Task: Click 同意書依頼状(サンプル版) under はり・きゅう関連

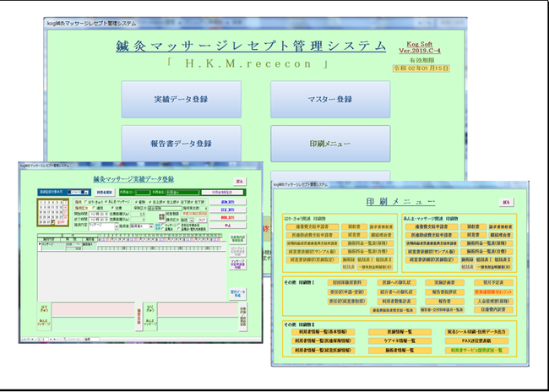Action: (x=313, y=252)
